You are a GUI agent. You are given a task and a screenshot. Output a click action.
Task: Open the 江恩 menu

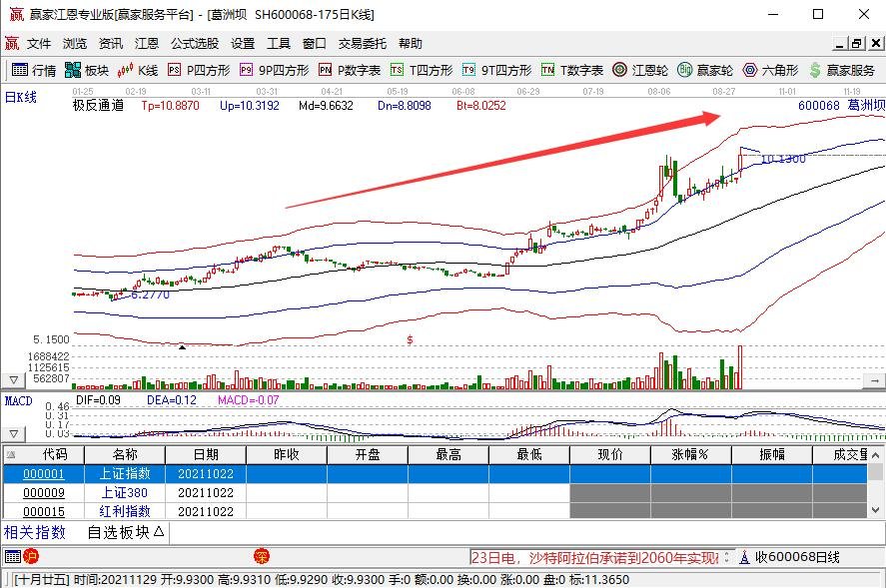pos(147,44)
